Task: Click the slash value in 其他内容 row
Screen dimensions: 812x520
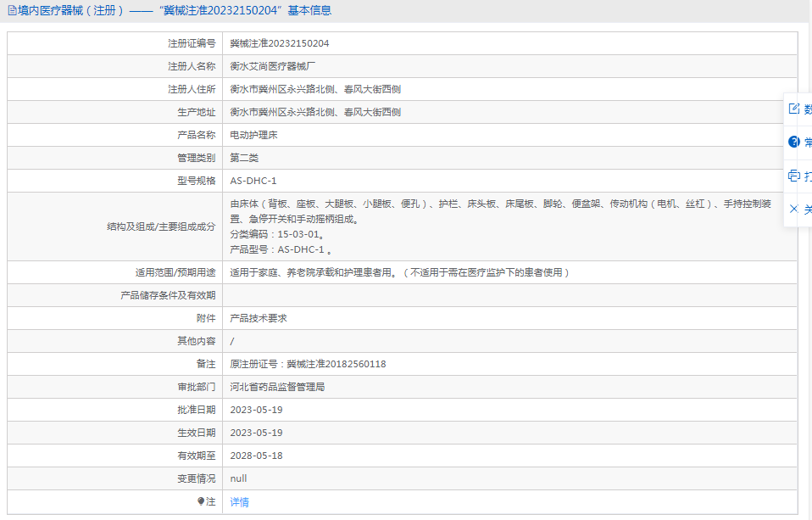Action: click(232, 341)
